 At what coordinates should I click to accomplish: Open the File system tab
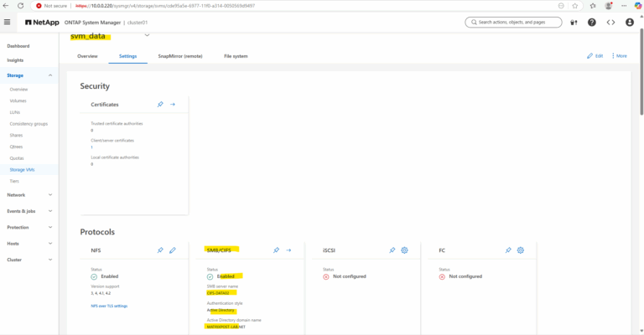pos(236,56)
